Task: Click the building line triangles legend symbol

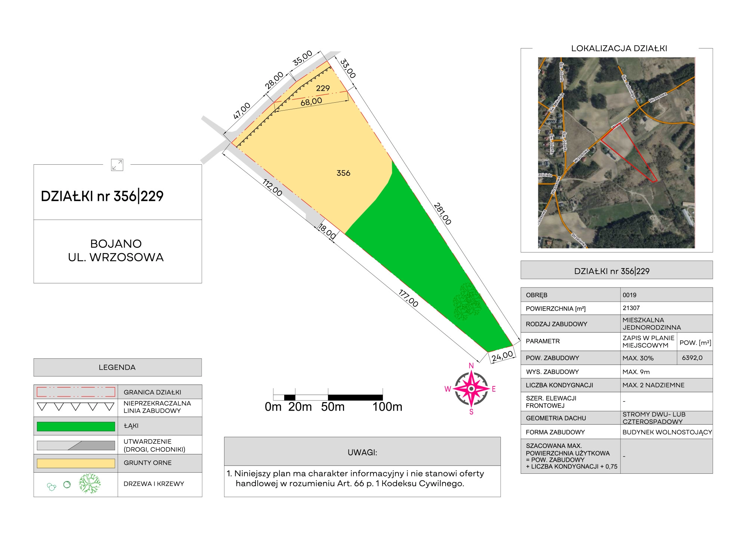Action: pyautogui.click(x=76, y=407)
